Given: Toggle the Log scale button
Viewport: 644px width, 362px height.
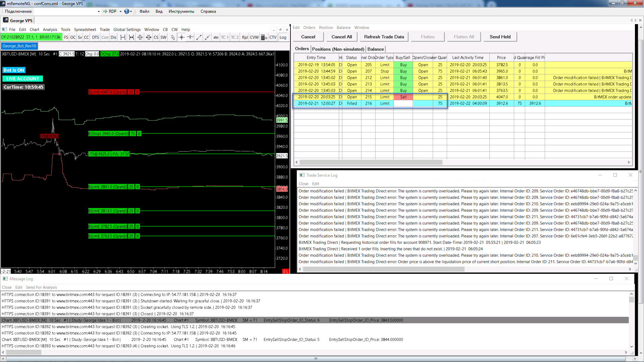Looking at the screenshot, I should (x=283, y=37).
